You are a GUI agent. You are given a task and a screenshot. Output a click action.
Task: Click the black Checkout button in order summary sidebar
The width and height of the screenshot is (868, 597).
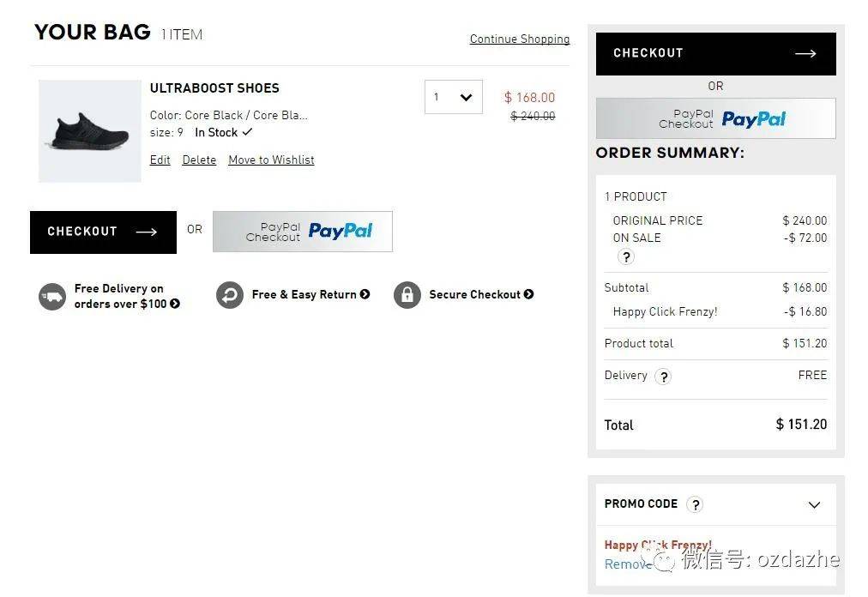click(716, 54)
